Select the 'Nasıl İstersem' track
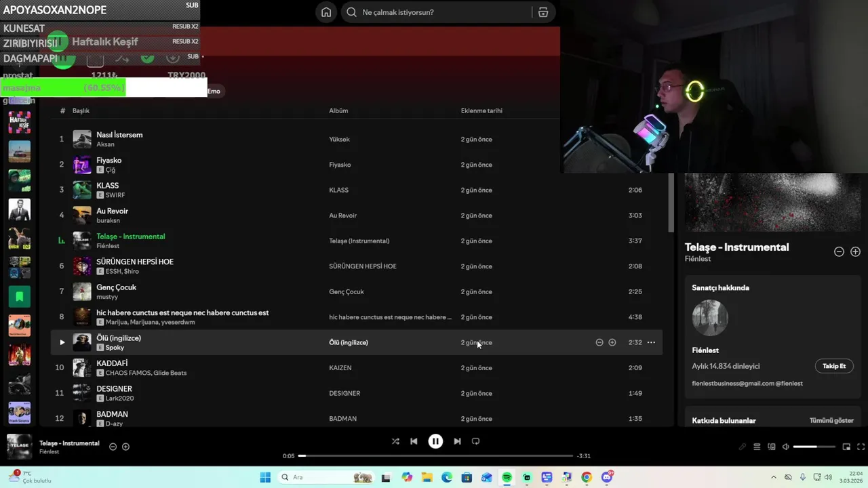Image resolution: width=868 pixels, height=488 pixels. [x=119, y=135]
